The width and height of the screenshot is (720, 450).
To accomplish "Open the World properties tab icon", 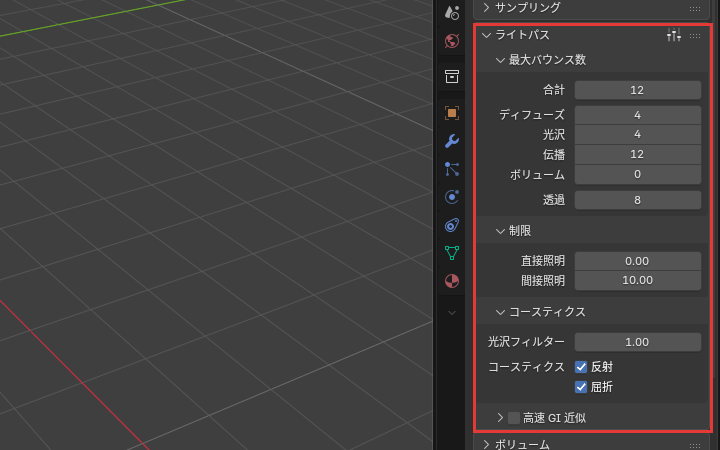I will (452, 41).
